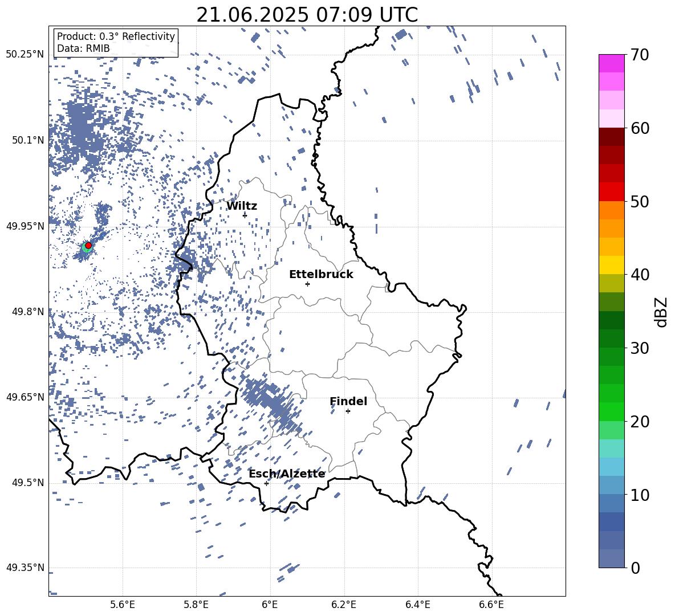Click the 49.5°N latitude label
Screen dimensions: 675x616
(x=27, y=482)
